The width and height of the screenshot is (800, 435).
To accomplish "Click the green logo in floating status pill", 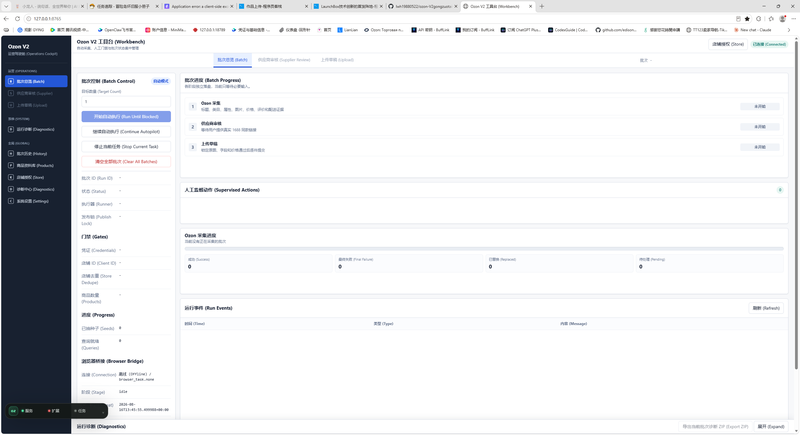I will pyautogui.click(x=13, y=411).
